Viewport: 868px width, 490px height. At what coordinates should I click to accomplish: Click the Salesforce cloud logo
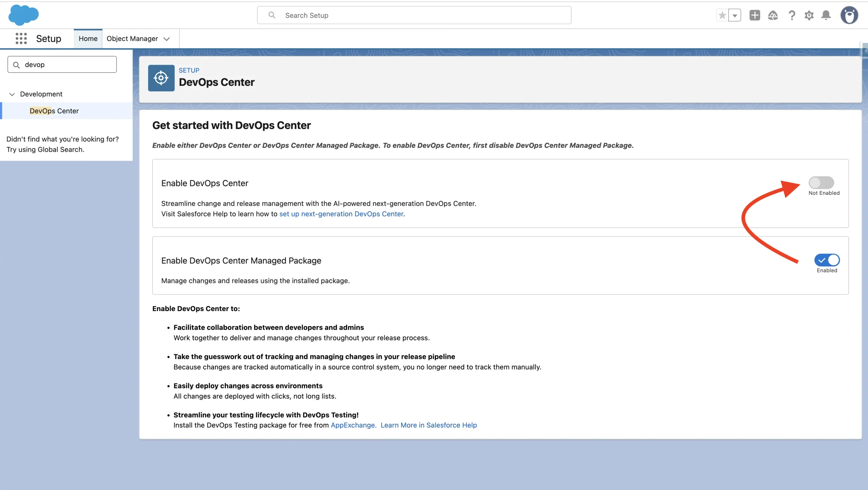tap(23, 15)
